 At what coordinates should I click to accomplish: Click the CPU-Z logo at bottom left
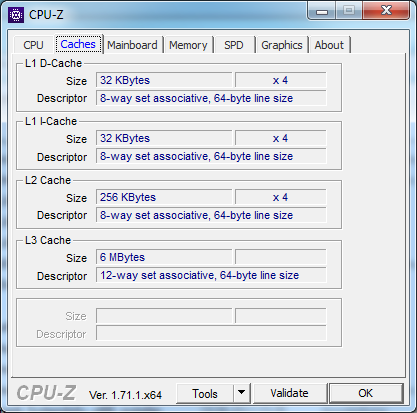[46, 393]
